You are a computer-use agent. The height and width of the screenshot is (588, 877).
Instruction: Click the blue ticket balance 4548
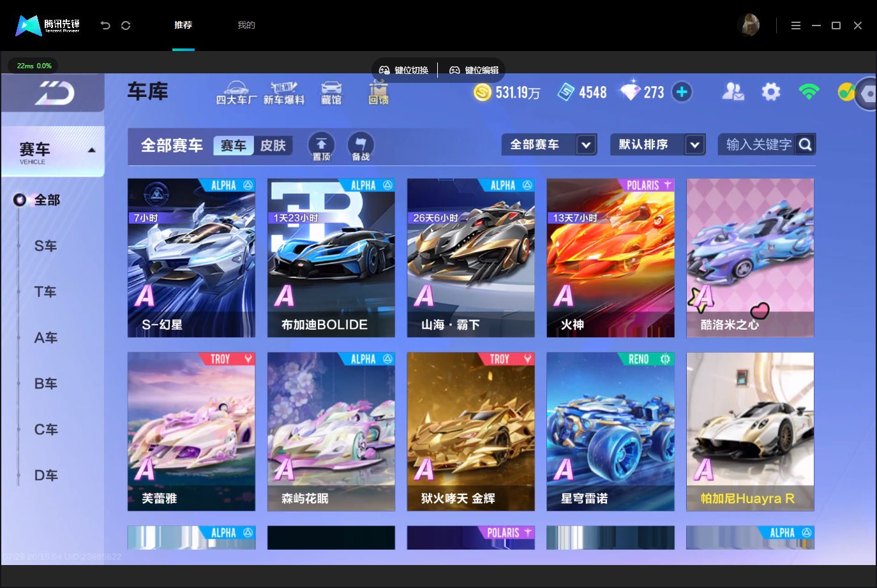(x=582, y=92)
